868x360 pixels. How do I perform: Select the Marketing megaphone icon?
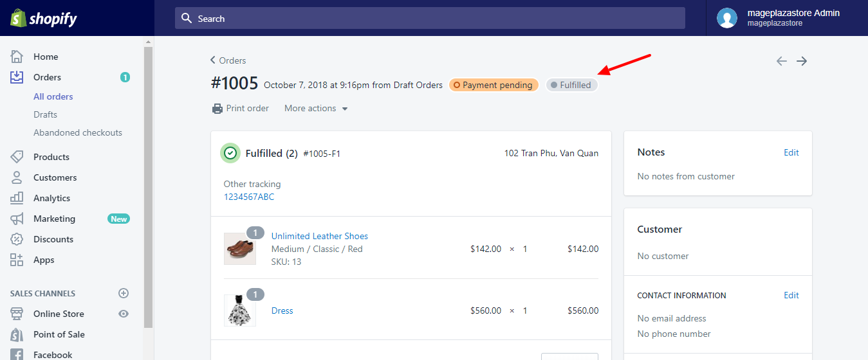(17, 219)
